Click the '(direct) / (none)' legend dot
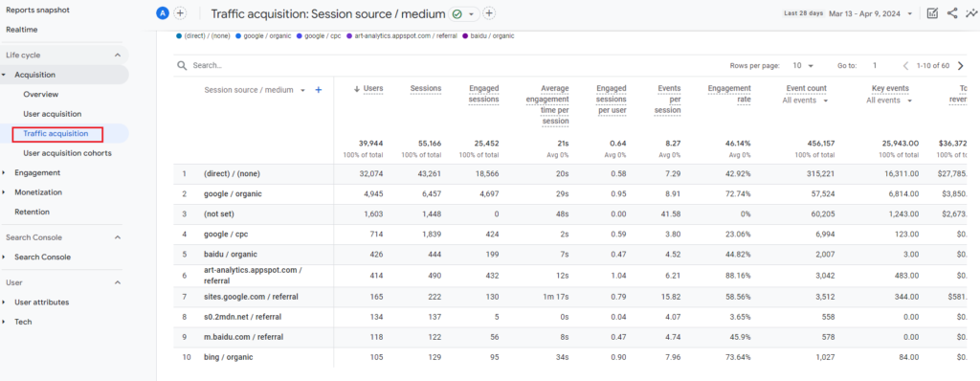Viewport: 980px width, 381px height. 179,36
